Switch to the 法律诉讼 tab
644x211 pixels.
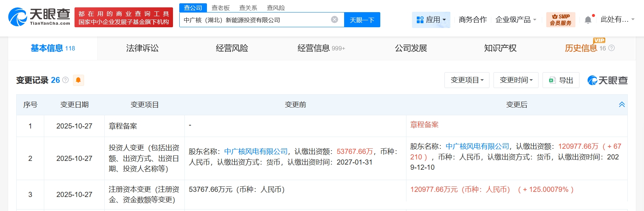click(x=142, y=48)
